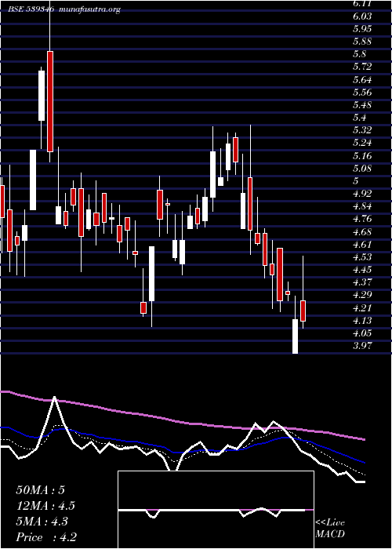This screenshot has width=392, height=549.
Task: Select the 5.48 price axis label
Action: tap(362, 105)
